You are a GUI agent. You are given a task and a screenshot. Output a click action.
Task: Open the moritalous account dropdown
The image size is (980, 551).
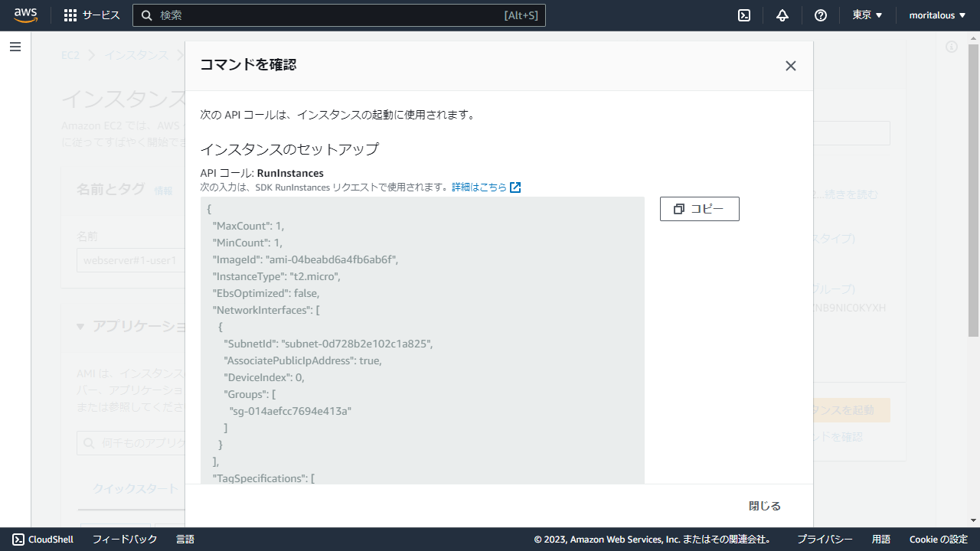(x=937, y=15)
